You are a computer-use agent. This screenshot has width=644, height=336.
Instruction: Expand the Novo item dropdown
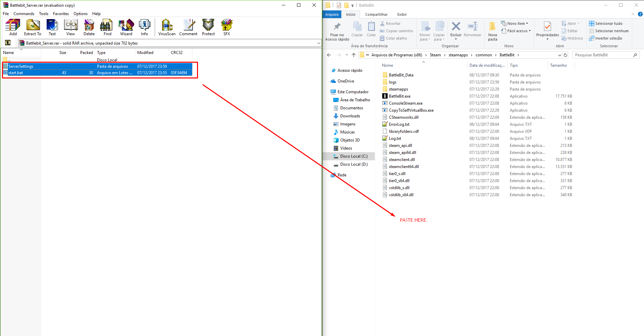(x=514, y=23)
